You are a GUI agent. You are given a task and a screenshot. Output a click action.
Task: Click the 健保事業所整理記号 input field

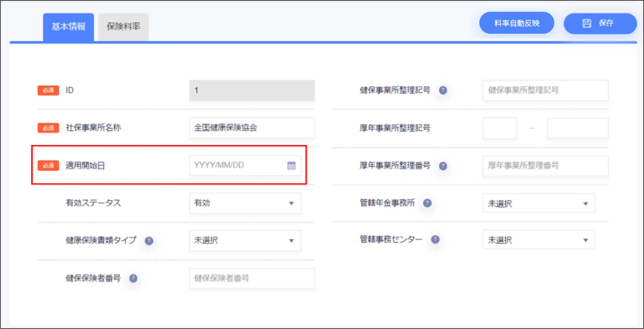[x=546, y=90]
